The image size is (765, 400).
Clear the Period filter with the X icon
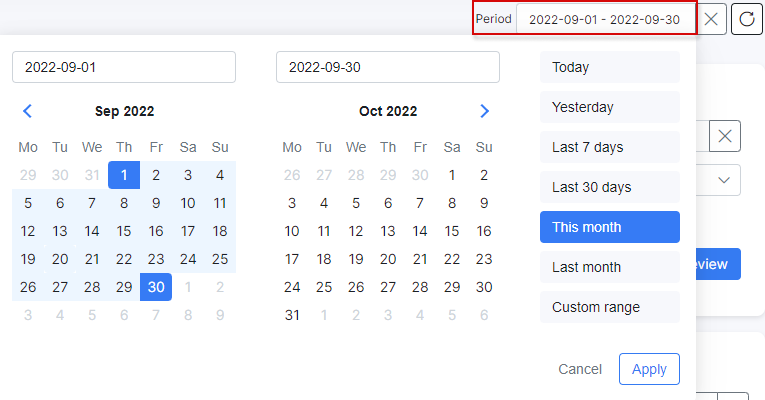(x=711, y=19)
